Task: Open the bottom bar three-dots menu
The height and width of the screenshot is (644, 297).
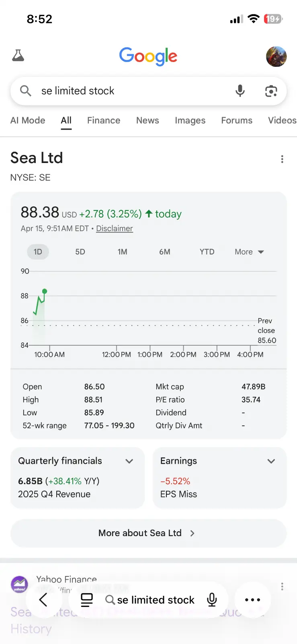Action: coord(252,600)
